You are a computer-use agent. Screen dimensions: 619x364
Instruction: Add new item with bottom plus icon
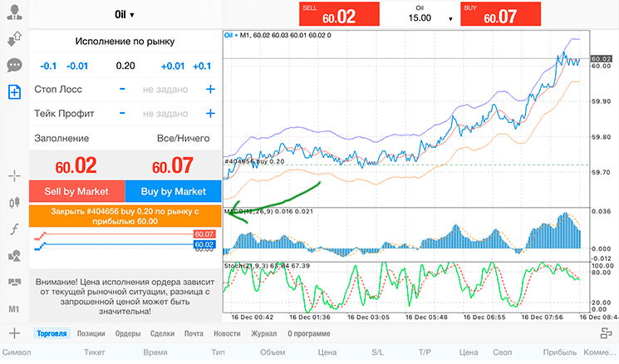[15, 333]
